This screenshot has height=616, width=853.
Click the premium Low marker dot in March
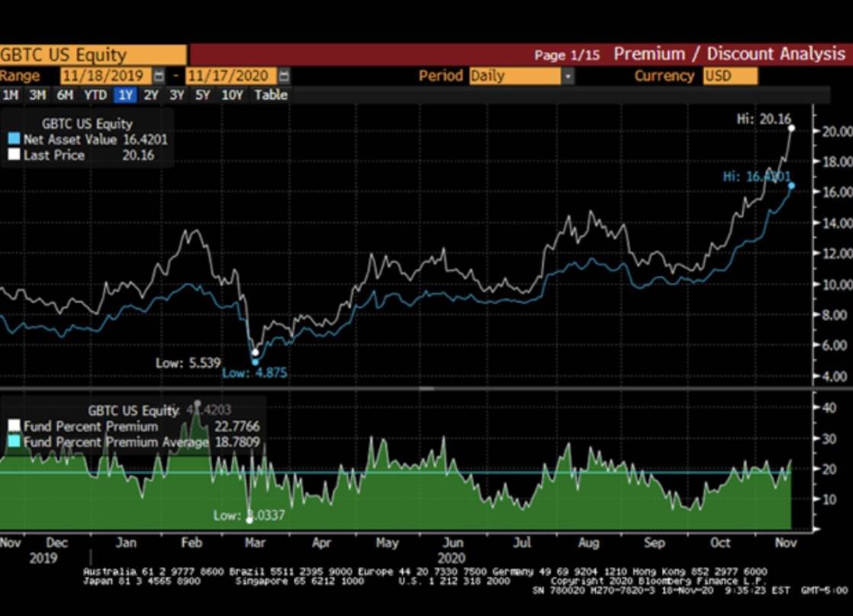tap(249, 520)
